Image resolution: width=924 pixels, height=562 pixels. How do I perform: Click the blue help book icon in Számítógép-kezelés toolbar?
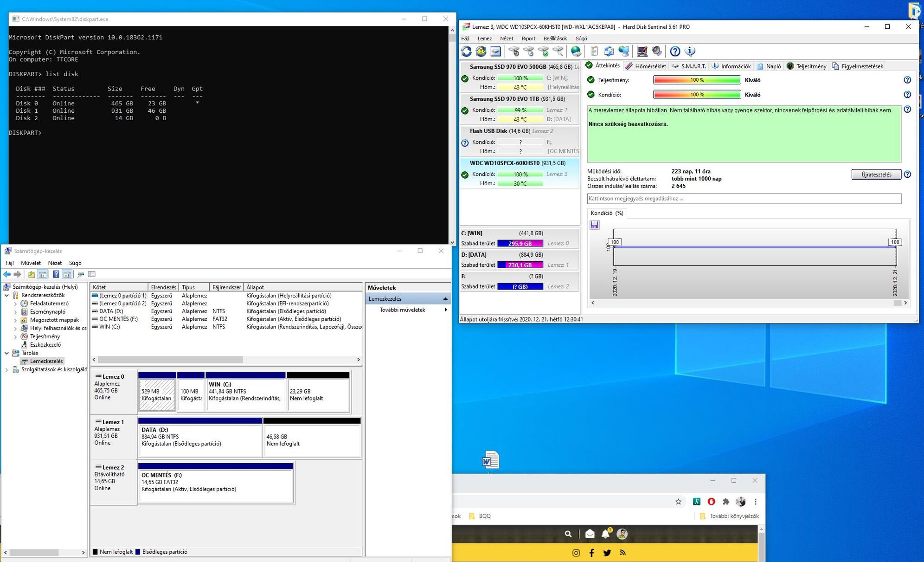56,275
